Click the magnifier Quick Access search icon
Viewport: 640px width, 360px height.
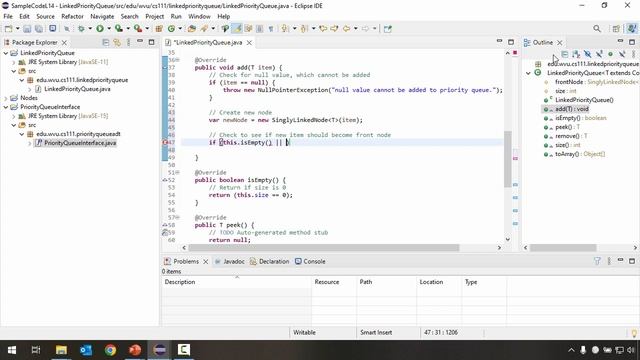[x=597, y=29]
